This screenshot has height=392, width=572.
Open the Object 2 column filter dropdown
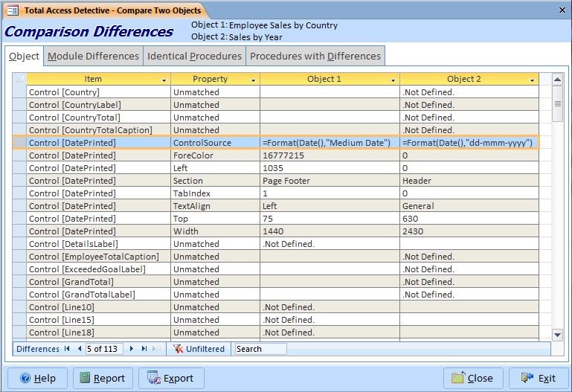[x=533, y=80]
